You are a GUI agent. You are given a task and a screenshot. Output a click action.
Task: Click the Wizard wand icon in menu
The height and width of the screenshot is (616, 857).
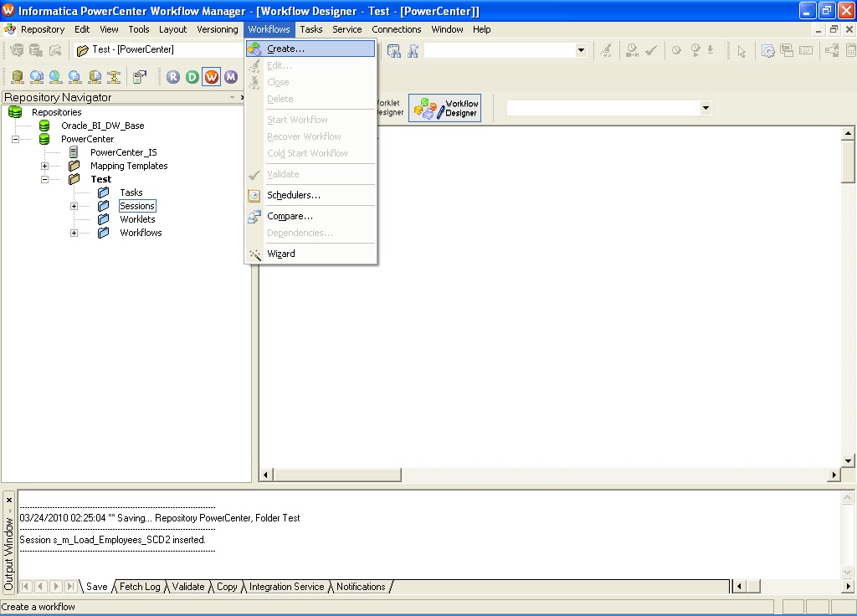pyautogui.click(x=254, y=254)
